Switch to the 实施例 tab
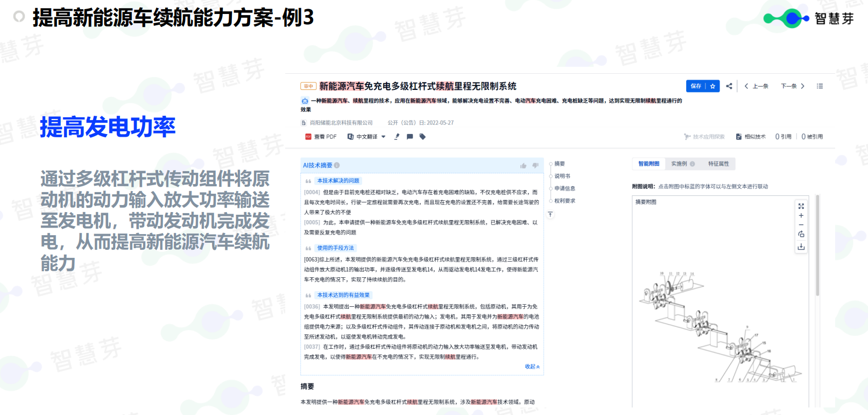Screen dimensions: 868x415 point(682,164)
